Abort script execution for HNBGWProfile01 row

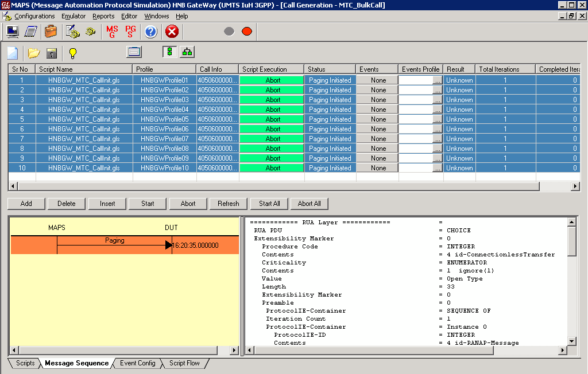click(x=272, y=80)
